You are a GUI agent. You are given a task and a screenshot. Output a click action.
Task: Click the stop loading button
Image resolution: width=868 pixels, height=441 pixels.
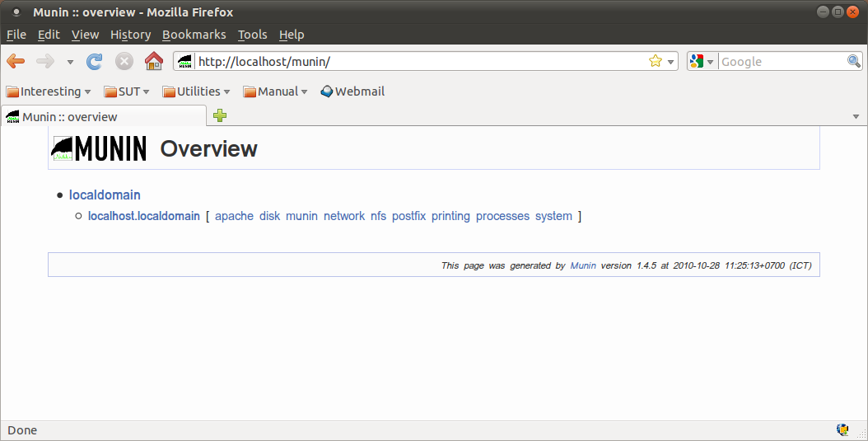(124, 62)
